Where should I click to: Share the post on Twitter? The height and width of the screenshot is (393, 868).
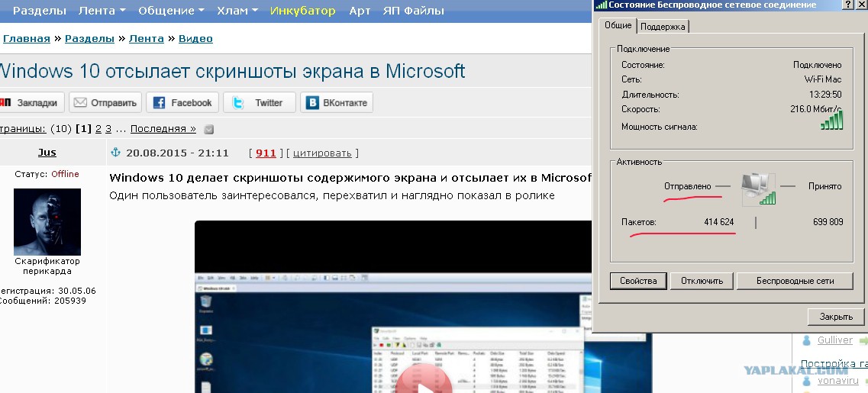(259, 102)
